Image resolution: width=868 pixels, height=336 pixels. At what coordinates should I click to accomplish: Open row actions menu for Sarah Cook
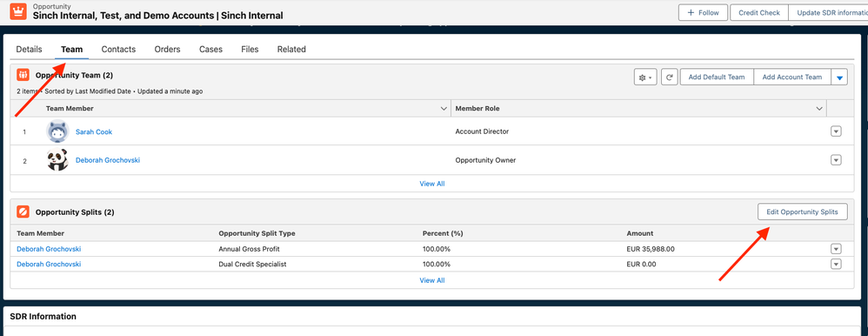836,132
